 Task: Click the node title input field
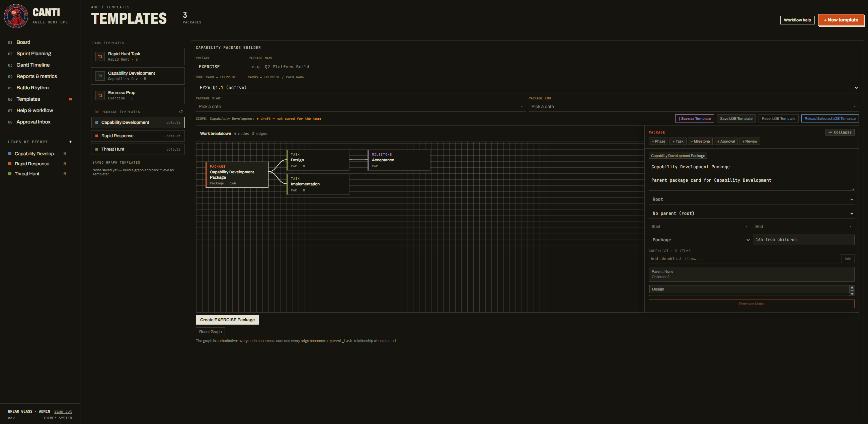click(x=752, y=167)
